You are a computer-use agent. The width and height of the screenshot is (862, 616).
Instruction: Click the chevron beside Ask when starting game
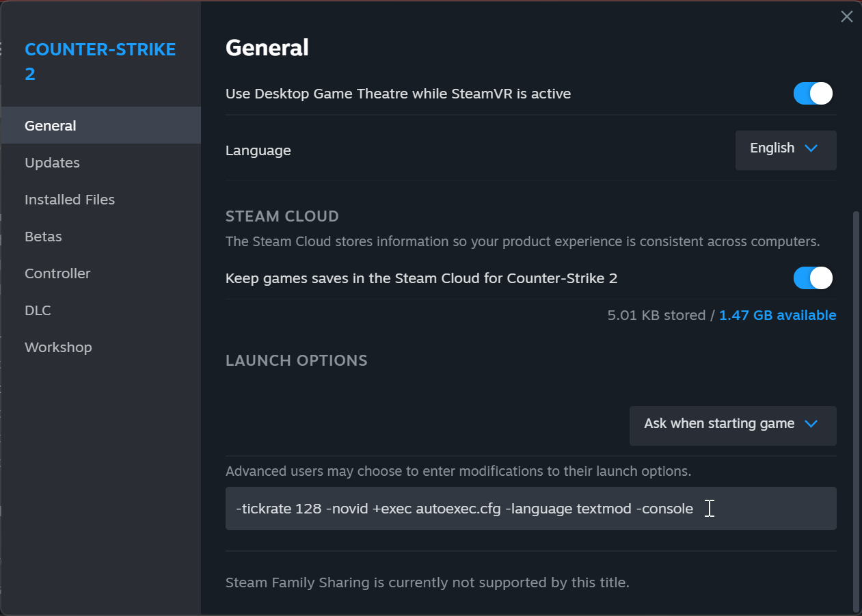[811, 424]
